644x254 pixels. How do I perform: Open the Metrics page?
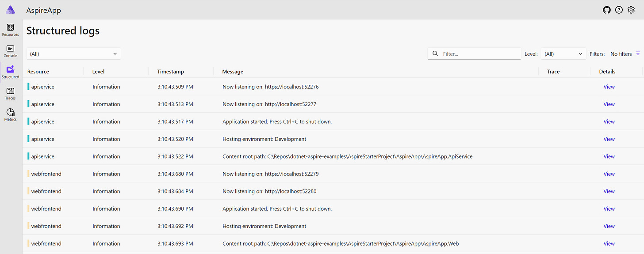coord(11,115)
